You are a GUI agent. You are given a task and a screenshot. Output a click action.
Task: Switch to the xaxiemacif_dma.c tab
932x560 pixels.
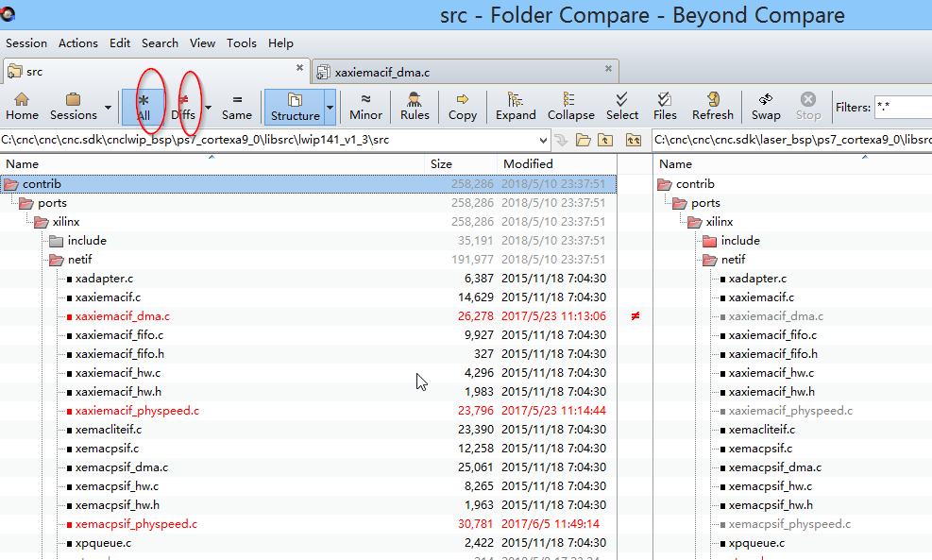tap(382, 71)
